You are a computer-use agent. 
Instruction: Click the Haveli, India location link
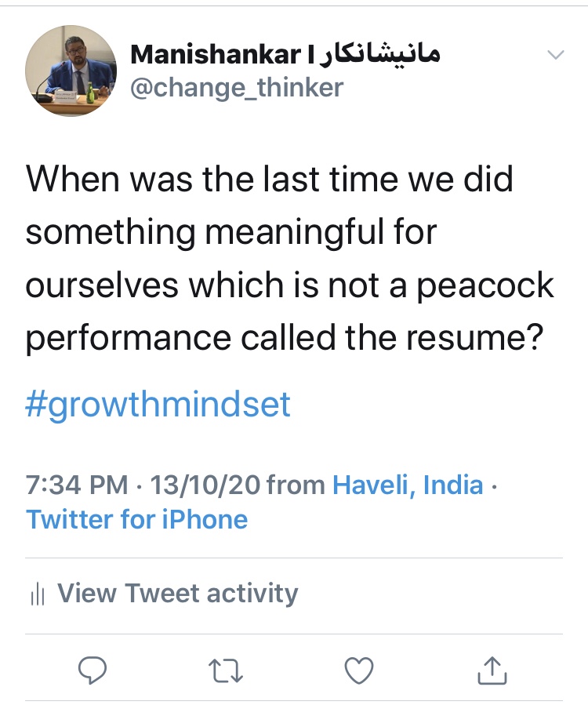pos(408,485)
